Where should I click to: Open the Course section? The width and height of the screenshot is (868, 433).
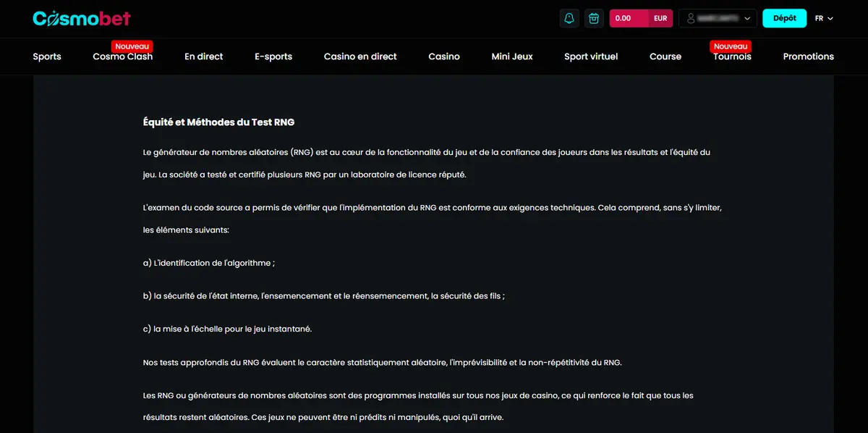click(665, 56)
